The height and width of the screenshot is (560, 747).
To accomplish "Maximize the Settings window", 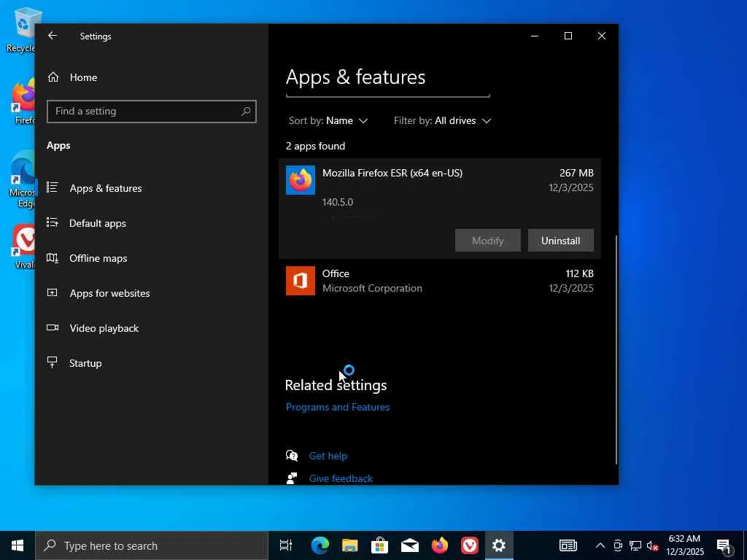I will pos(568,36).
